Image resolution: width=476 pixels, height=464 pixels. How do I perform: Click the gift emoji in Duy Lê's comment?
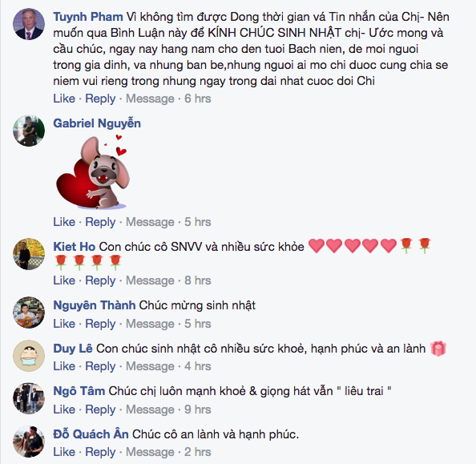tap(438, 349)
